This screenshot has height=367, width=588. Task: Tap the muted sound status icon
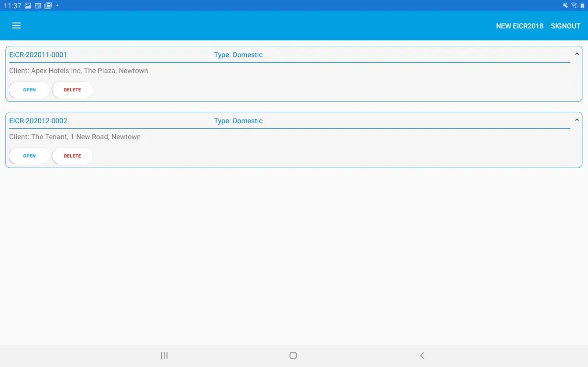tap(566, 6)
